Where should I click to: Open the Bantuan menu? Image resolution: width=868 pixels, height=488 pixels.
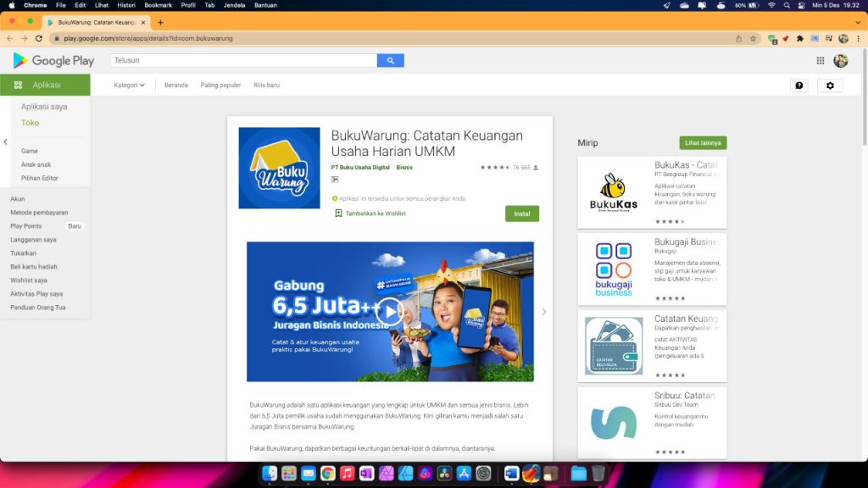point(265,5)
